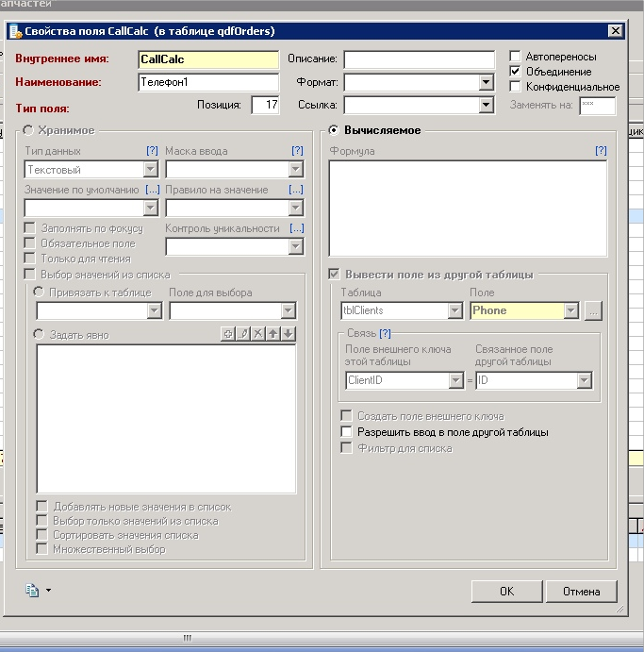The width and height of the screenshot is (644, 652).
Task: Click the move up arrow icon above the list
Action: pyautogui.click(x=273, y=334)
